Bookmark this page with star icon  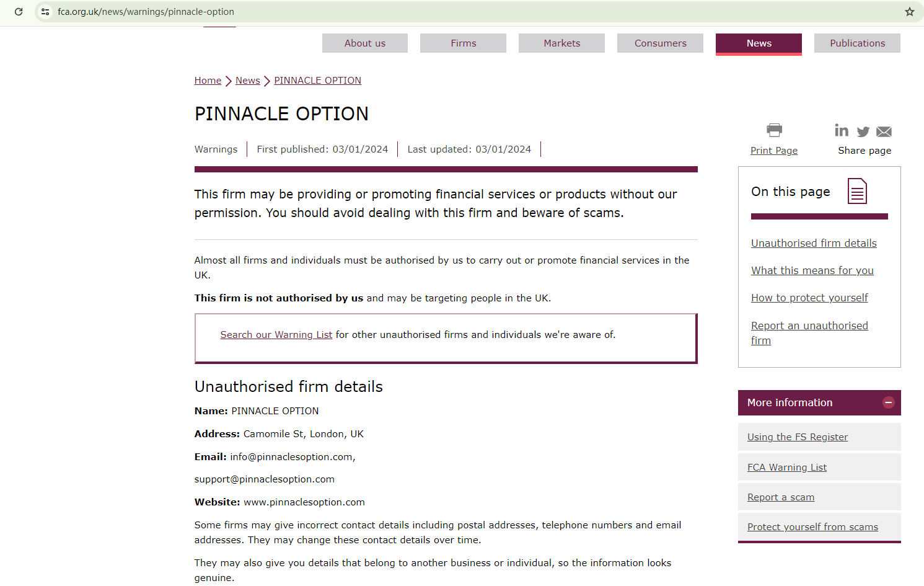(x=909, y=12)
